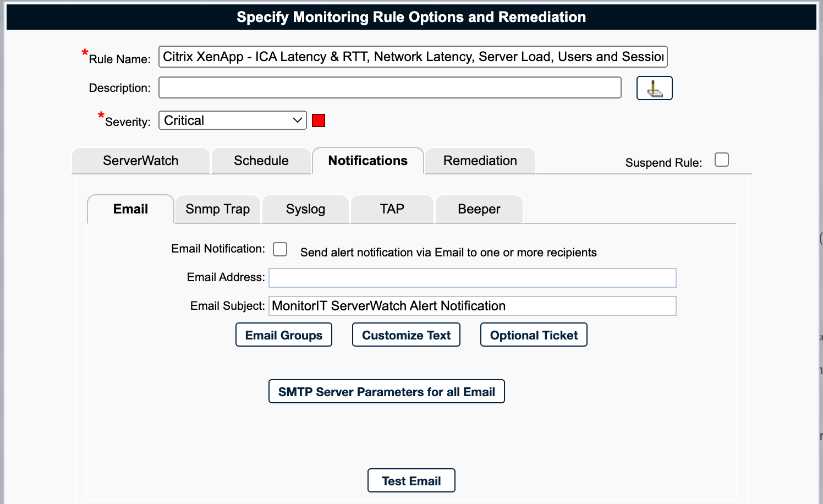The image size is (823, 504).
Task: Switch to the Syslog sub-tab
Action: (x=305, y=209)
